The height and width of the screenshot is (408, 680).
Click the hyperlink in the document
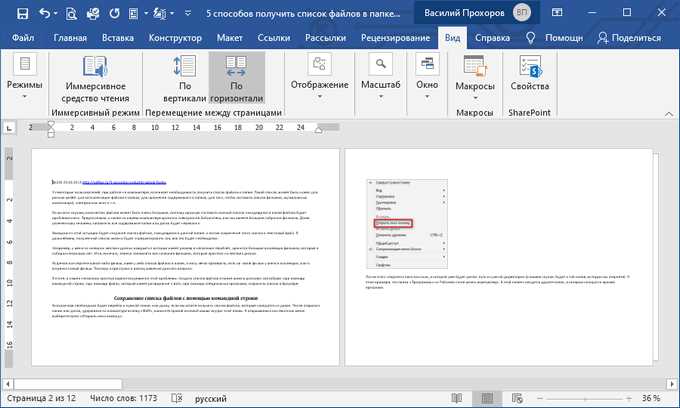point(124,183)
